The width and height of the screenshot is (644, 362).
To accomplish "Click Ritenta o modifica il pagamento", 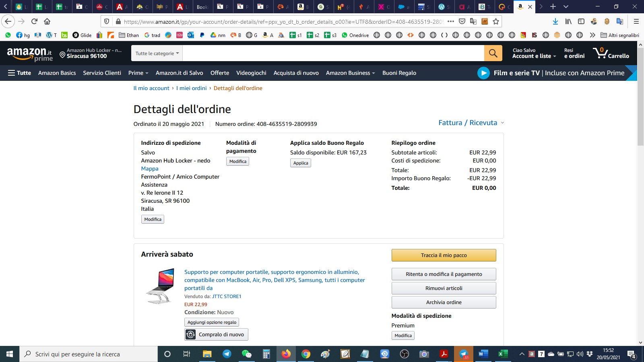I will click(444, 274).
